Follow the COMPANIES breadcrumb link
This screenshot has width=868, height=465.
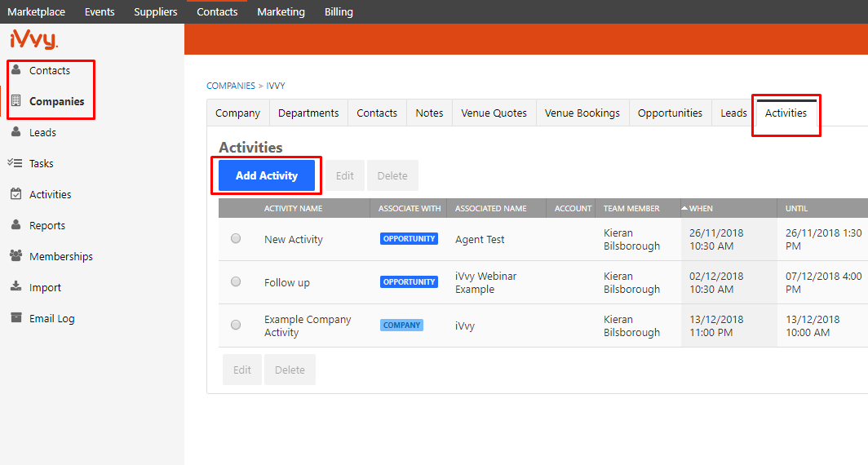click(x=231, y=86)
